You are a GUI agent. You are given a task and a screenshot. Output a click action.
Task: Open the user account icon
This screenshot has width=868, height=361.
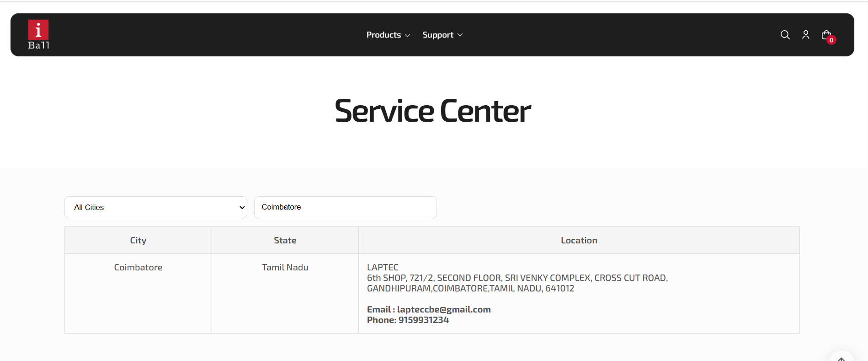[x=806, y=35]
